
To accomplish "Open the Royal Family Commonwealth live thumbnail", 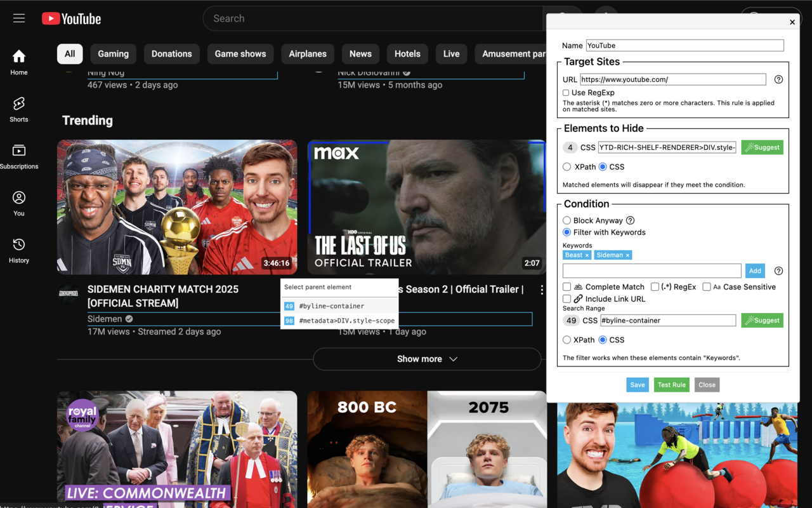I will 177,449.
